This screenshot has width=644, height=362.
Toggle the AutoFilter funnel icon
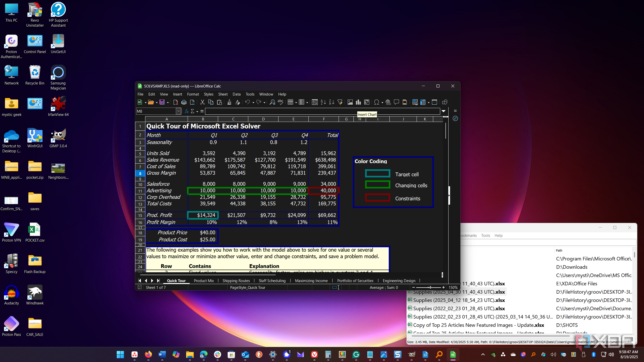(x=340, y=102)
